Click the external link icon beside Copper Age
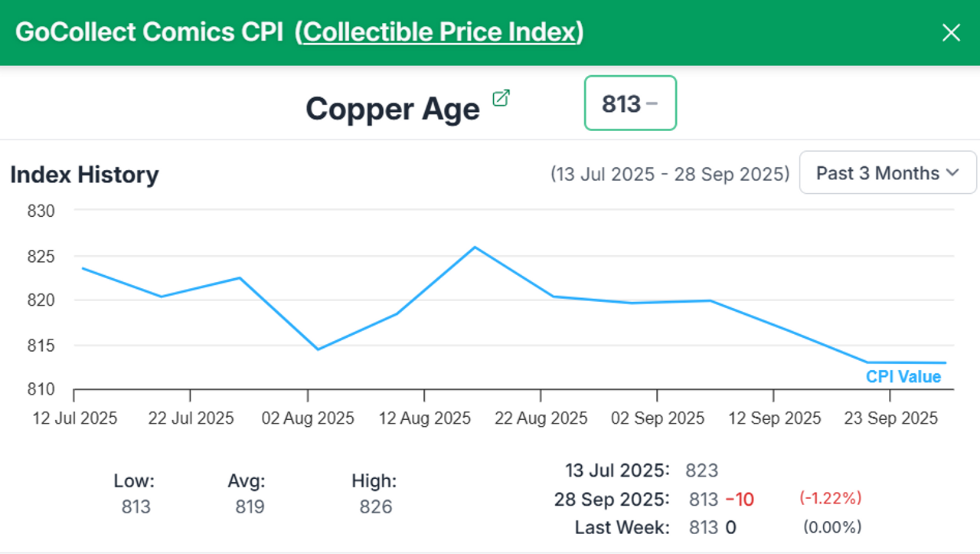Image resolution: width=980 pixels, height=554 pixels. coord(501,98)
